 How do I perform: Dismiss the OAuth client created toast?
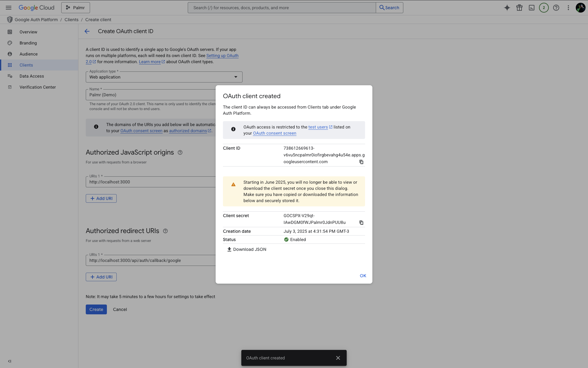coord(338,358)
